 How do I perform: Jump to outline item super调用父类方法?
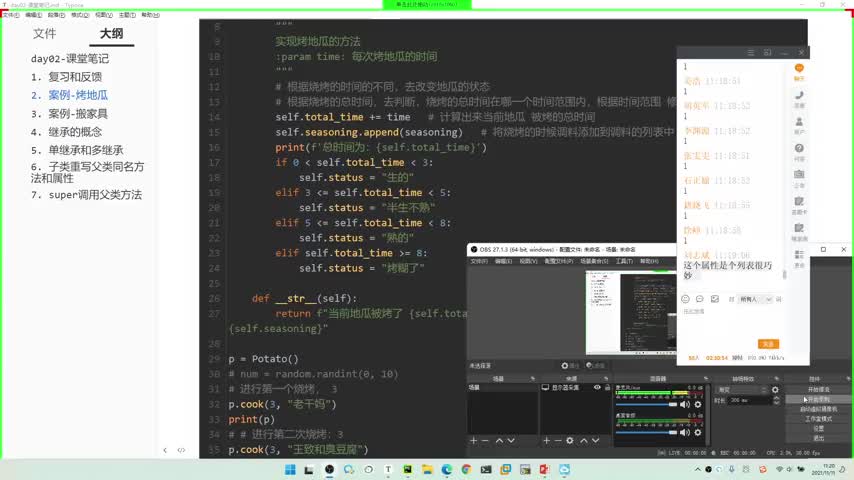tap(86, 195)
